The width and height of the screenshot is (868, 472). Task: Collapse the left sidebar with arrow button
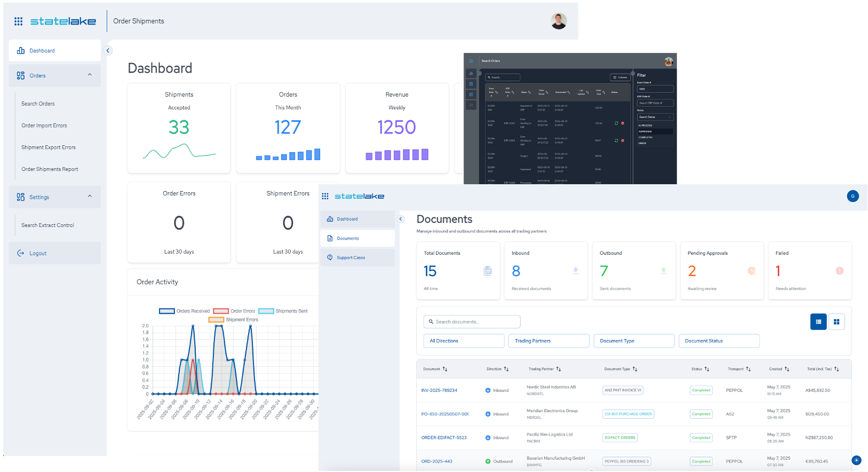tap(108, 51)
